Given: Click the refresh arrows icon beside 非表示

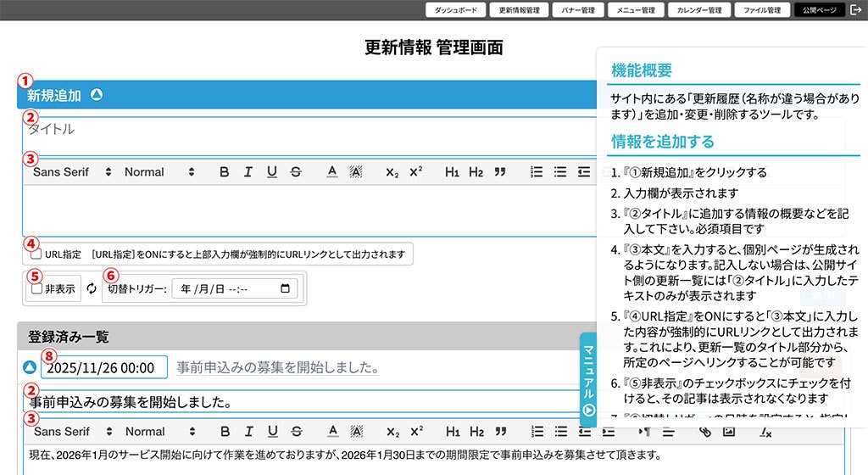Looking at the screenshot, I should pos(92,288).
